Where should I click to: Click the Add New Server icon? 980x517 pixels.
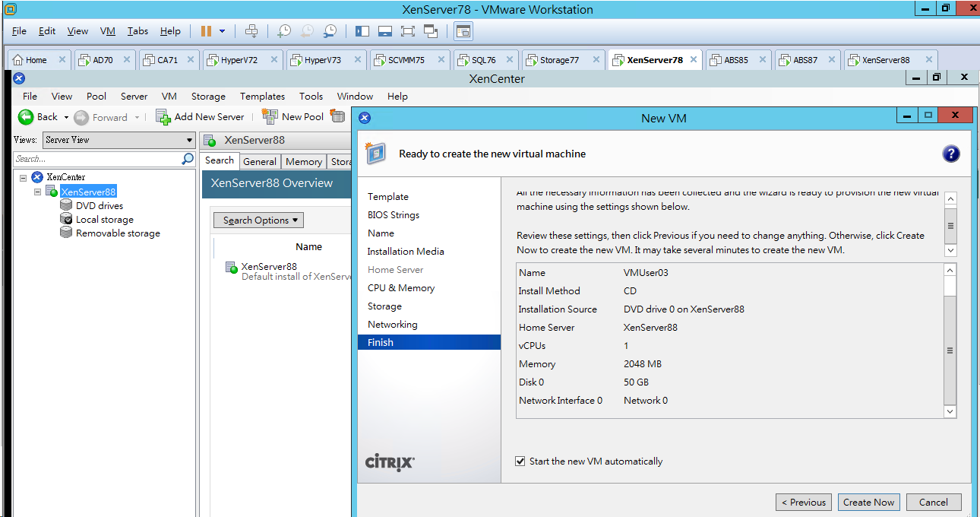(163, 116)
